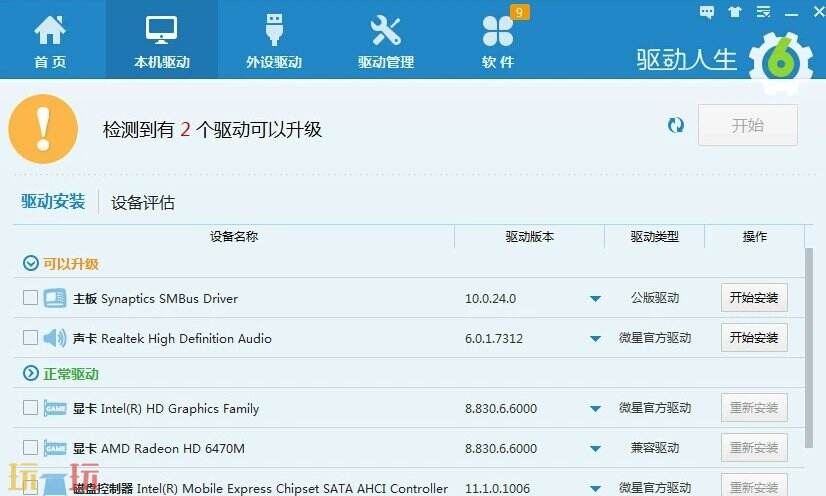The width and height of the screenshot is (826, 496).
Task: Click version 11.1.0.1006
Action: tap(497, 489)
